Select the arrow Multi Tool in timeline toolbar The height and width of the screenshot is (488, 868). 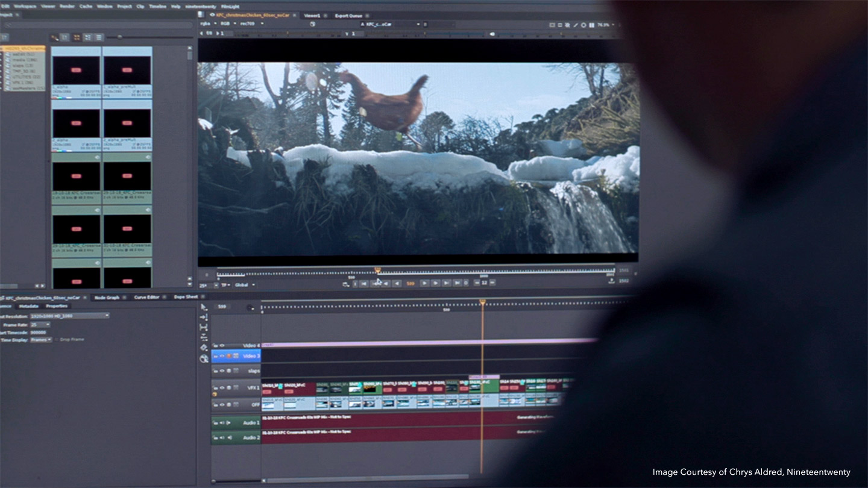pyautogui.click(x=204, y=307)
